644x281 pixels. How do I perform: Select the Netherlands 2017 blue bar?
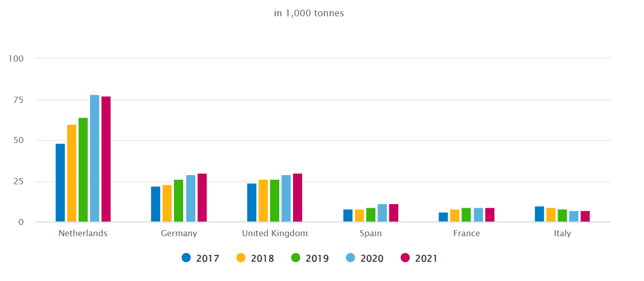click(60, 183)
